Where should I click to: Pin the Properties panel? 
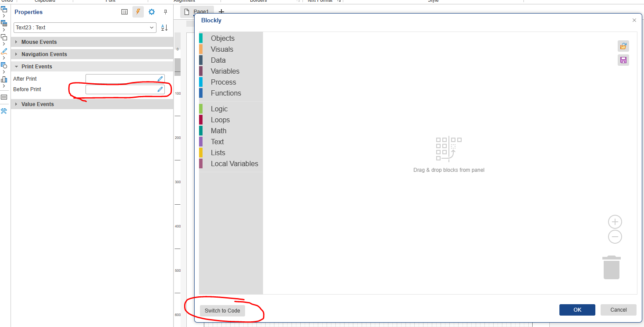[x=165, y=12]
